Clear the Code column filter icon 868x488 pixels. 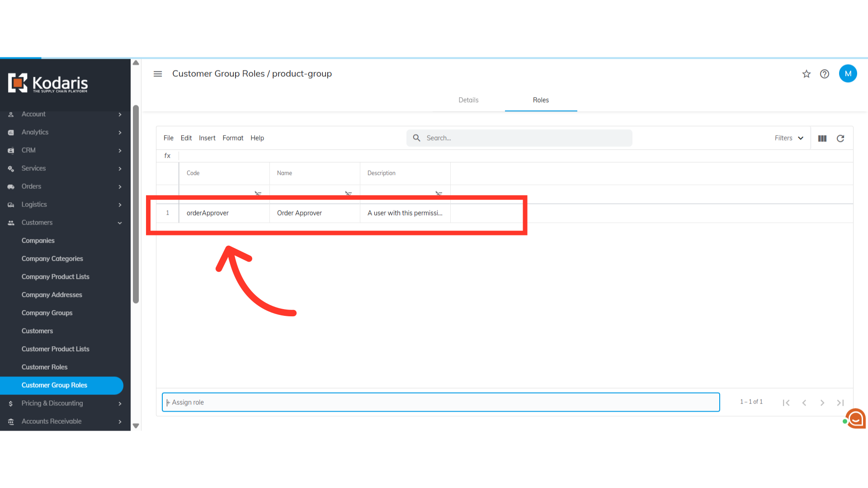(258, 193)
